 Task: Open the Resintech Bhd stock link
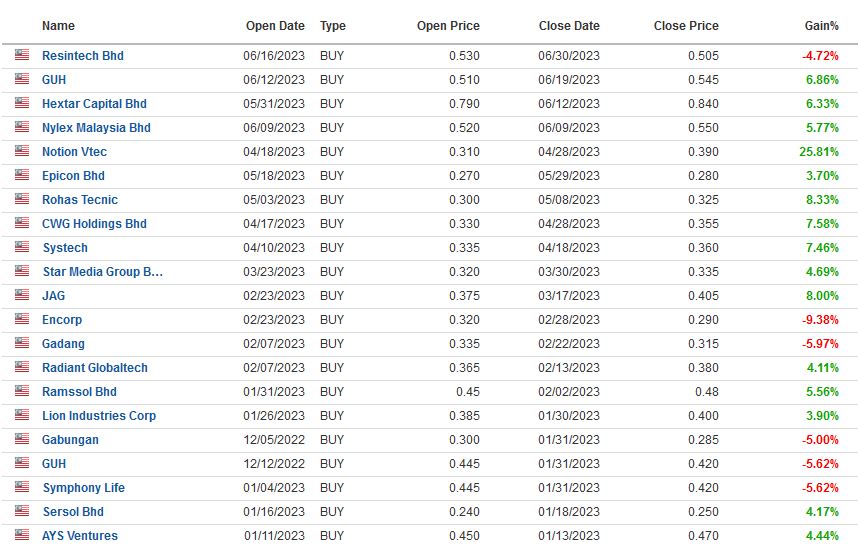(83, 56)
